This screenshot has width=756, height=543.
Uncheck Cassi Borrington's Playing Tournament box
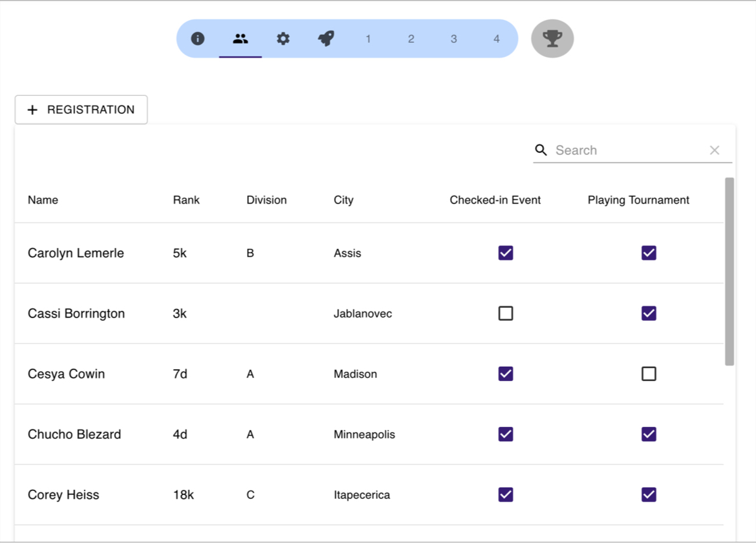649,314
